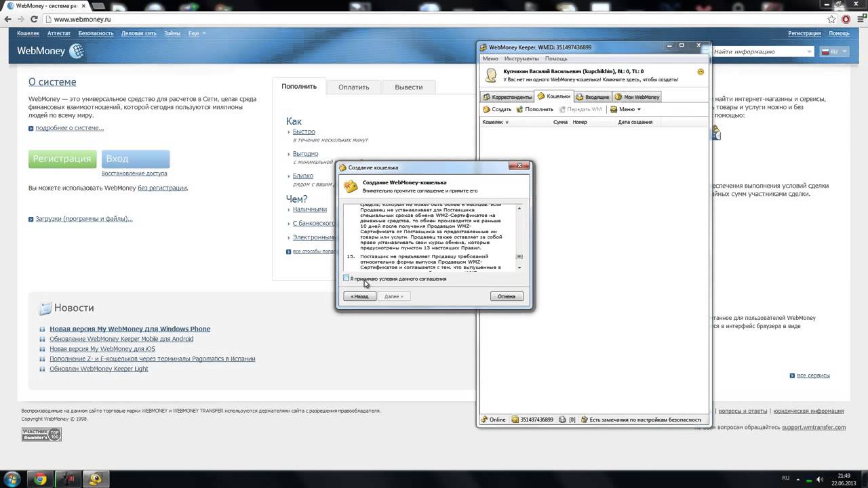Image resolution: width=868 pixels, height=488 pixels.
Task: Click the user avatar icon in Keeper
Action: (x=491, y=75)
